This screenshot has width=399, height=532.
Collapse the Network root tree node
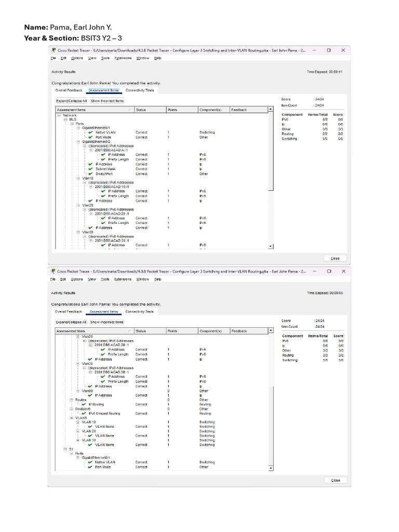[59, 115]
